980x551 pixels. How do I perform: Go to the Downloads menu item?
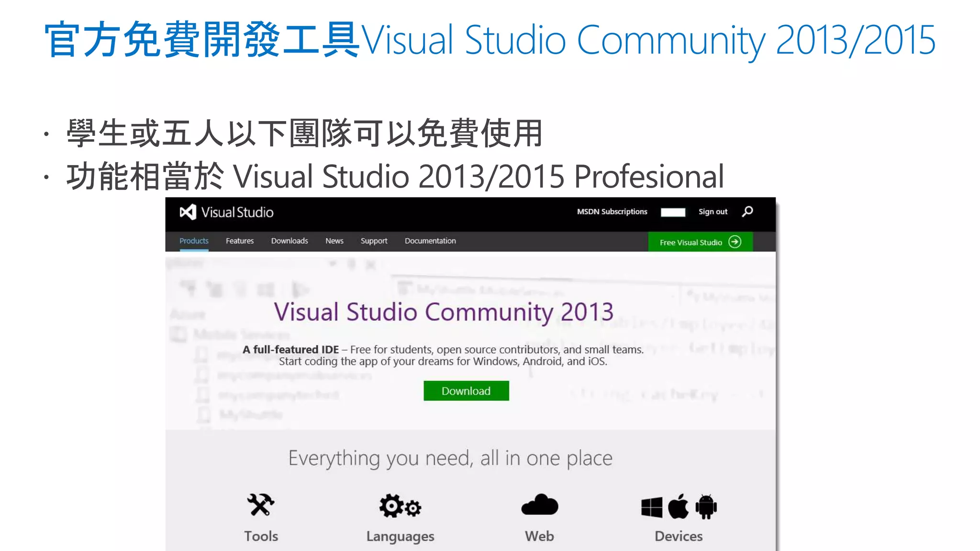tap(290, 241)
